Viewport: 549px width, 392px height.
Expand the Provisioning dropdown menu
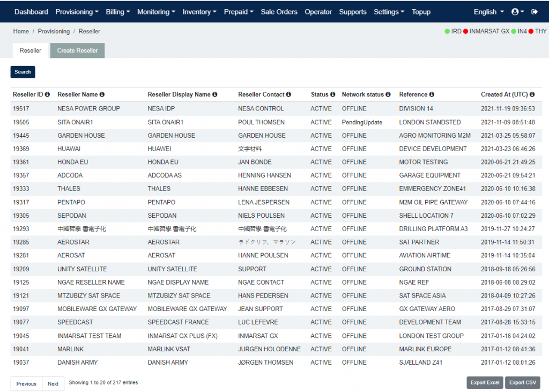[x=77, y=12]
